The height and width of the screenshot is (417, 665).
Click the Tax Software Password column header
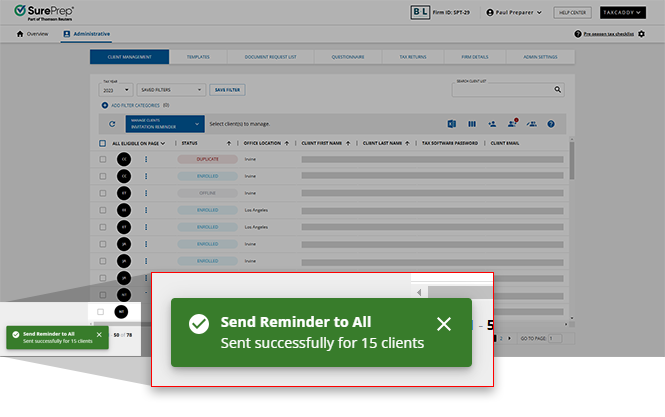point(450,143)
